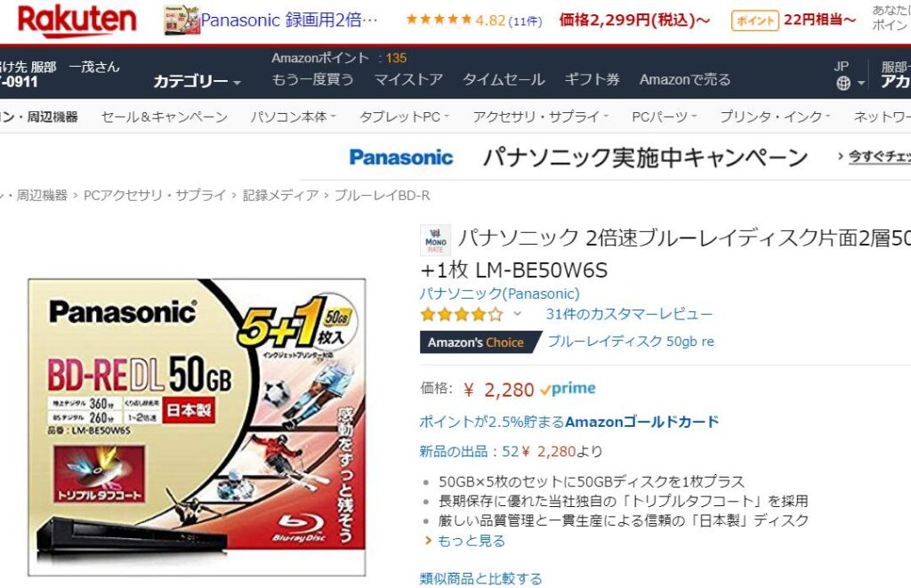
Task: Click the ブルーレイBD-R breadcrumb link
Action: click(x=383, y=195)
